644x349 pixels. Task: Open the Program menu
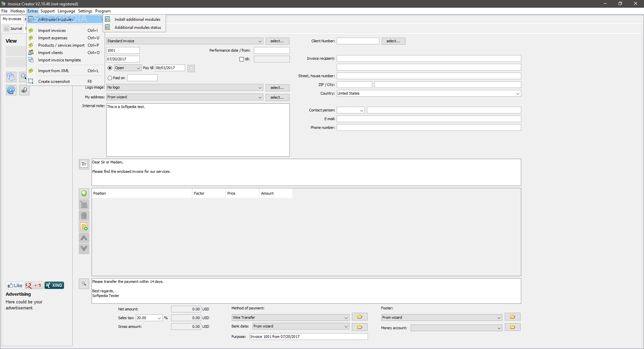(103, 11)
